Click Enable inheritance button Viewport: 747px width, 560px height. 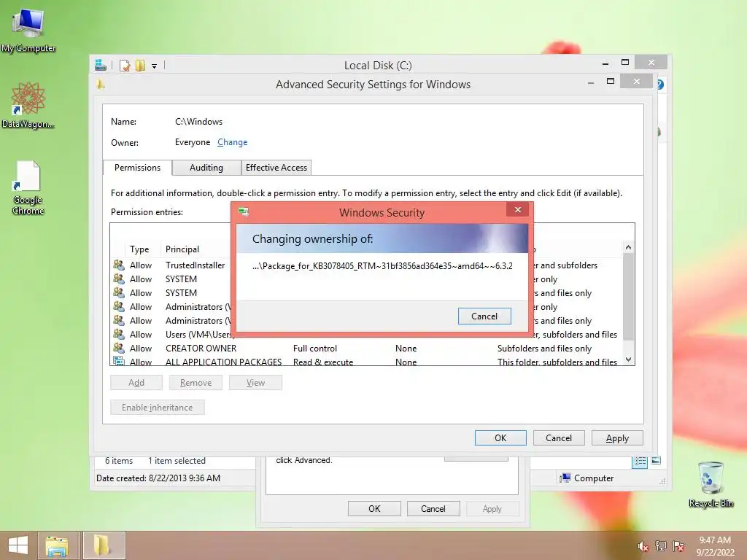coord(158,407)
